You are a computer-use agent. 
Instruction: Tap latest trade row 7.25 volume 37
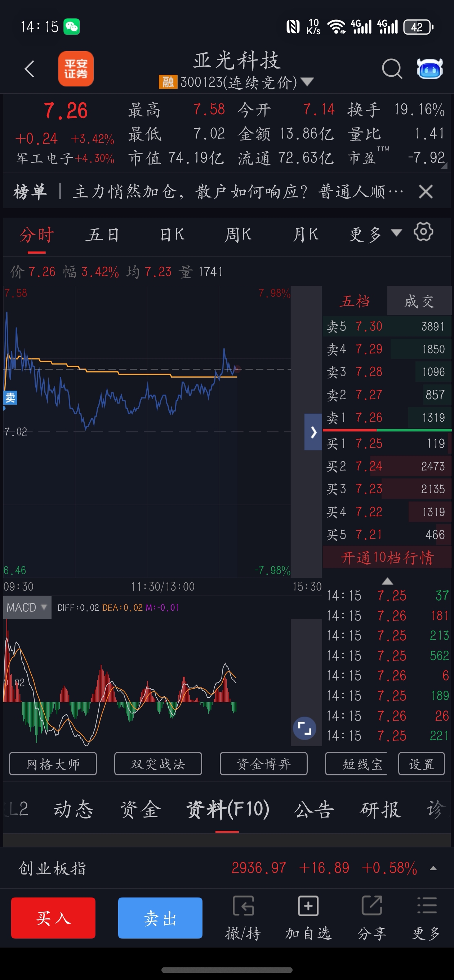tap(388, 595)
